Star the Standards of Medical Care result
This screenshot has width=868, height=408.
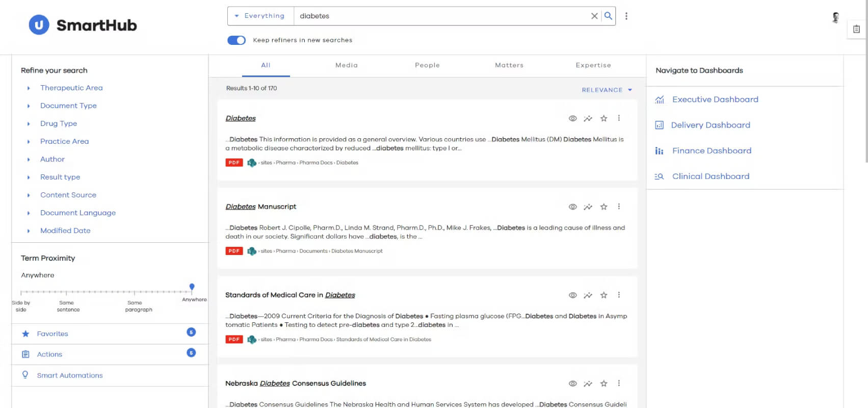tap(604, 295)
